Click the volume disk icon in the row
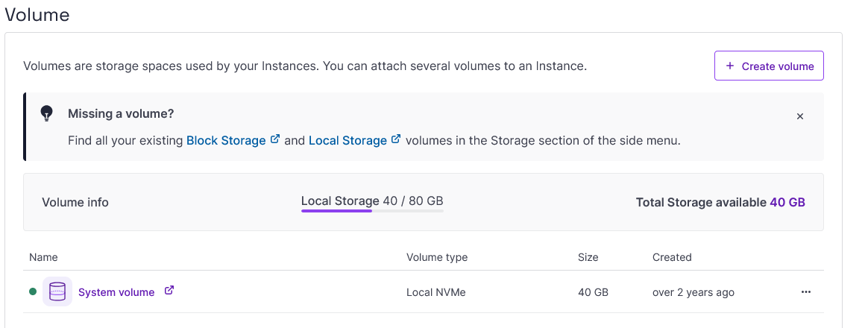 point(57,292)
